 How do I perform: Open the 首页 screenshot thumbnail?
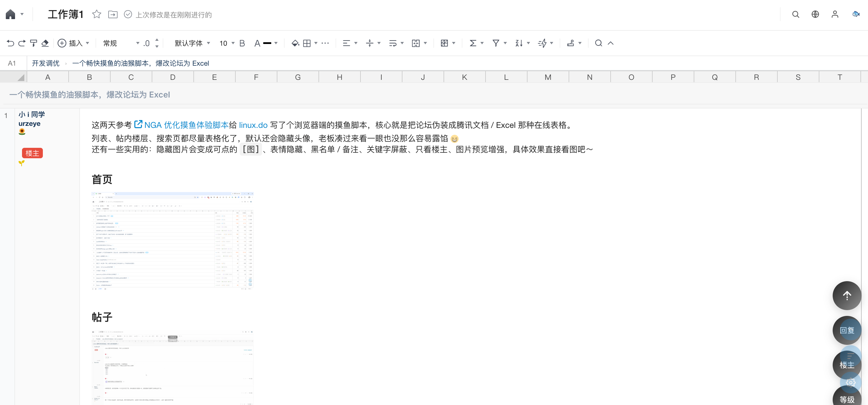point(173,241)
